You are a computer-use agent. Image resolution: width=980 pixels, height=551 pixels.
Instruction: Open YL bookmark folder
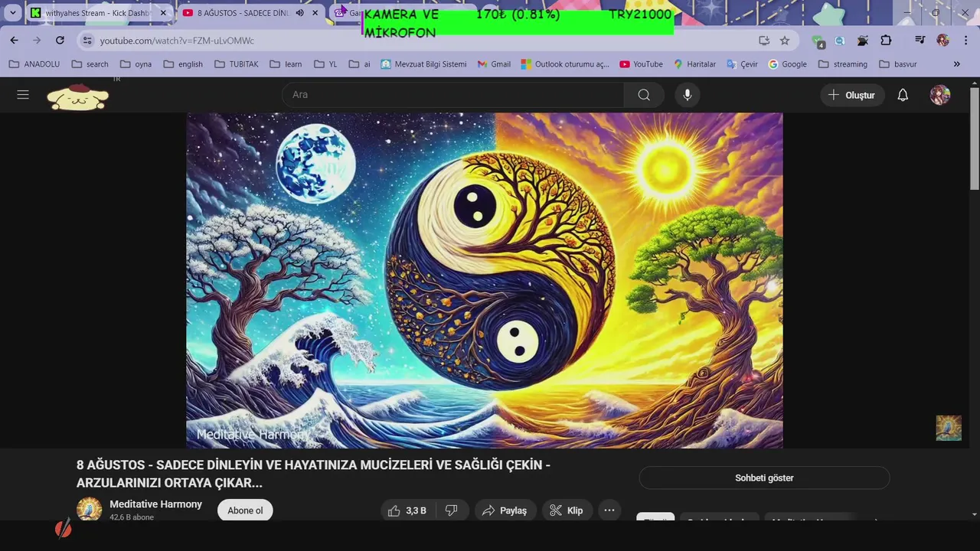click(x=325, y=64)
